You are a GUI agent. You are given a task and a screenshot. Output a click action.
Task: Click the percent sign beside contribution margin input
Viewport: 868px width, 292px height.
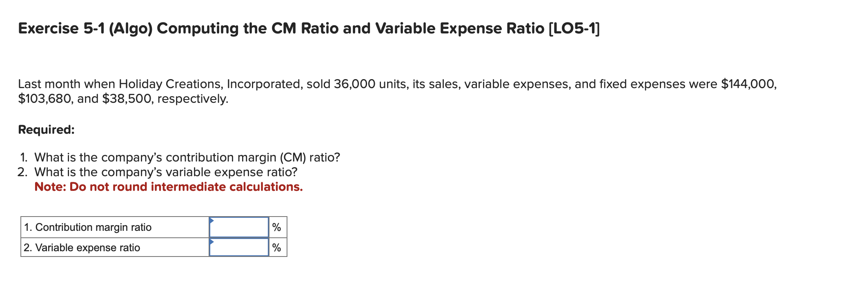click(276, 227)
